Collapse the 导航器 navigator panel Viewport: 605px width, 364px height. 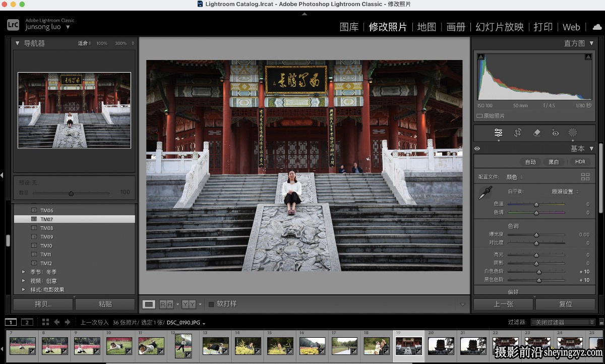(x=17, y=43)
